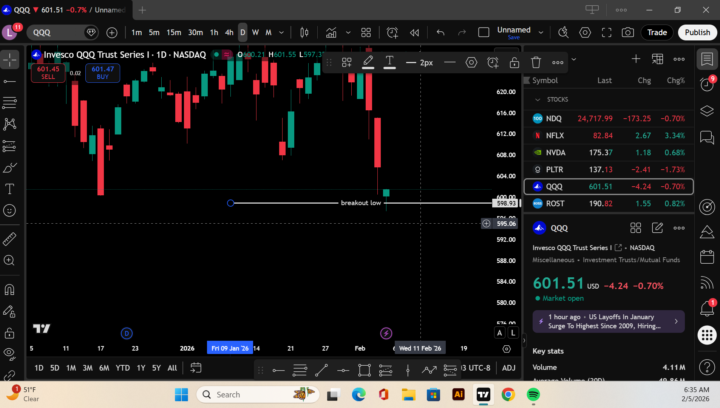This screenshot has height=408, width=720.
Task: Open text color T swatch
Action: (x=389, y=62)
